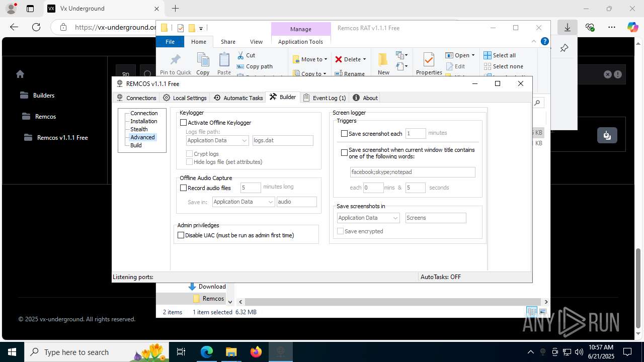Open the Connections tab in REMCOS
This screenshot has height=362, width=644.
click(136, 98)
